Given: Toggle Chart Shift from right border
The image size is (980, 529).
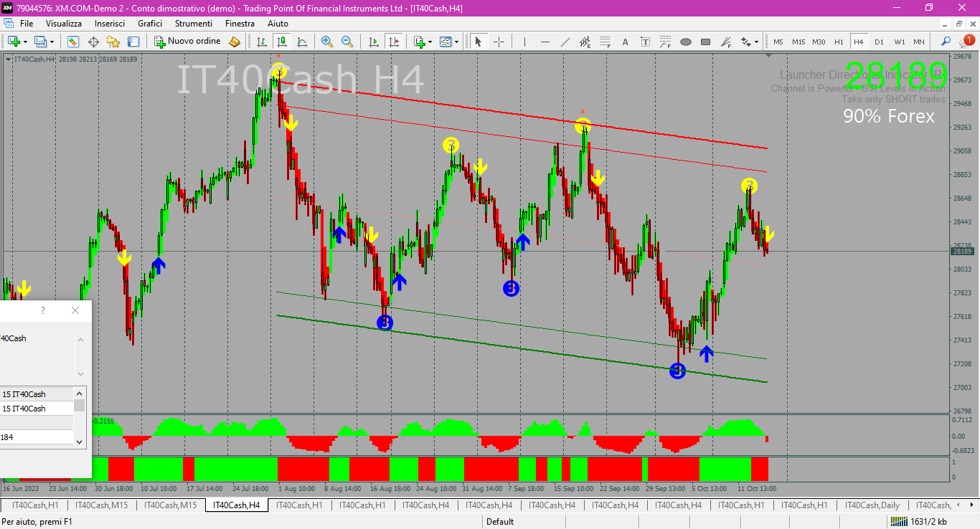Looking at the screenshot, I should click(x=393, y=42).
